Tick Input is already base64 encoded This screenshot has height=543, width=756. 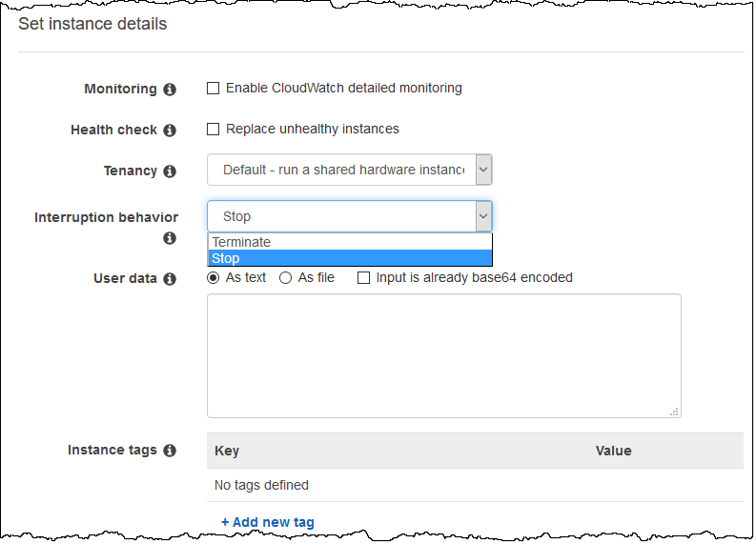(364, 278)
